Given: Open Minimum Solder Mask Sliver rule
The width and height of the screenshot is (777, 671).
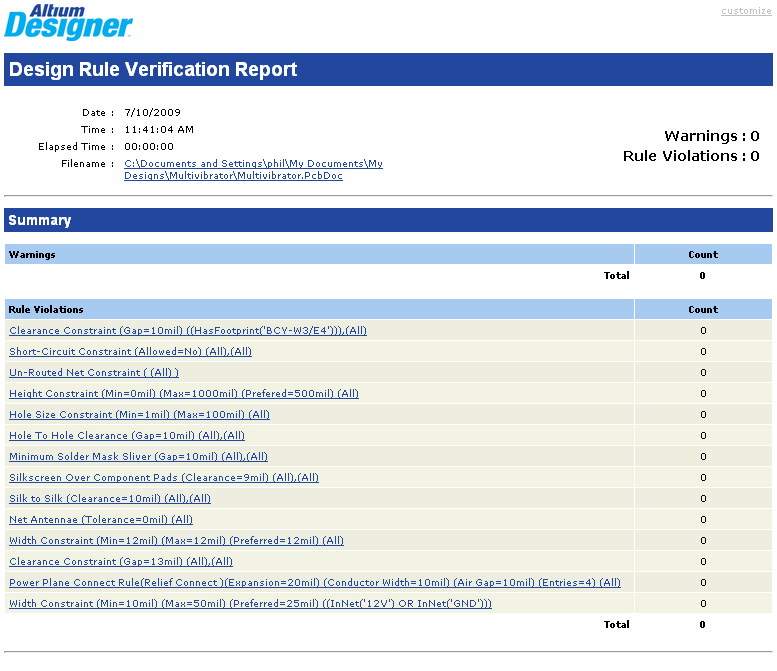Looking at the screenshot, I should [138, 456].
